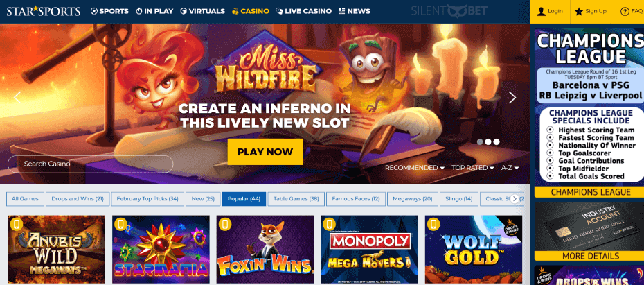This screenshot has height=285, width=644.
Task: Open the Live Casino menu item
Action: pyautogui.click(x=303, y=11)
